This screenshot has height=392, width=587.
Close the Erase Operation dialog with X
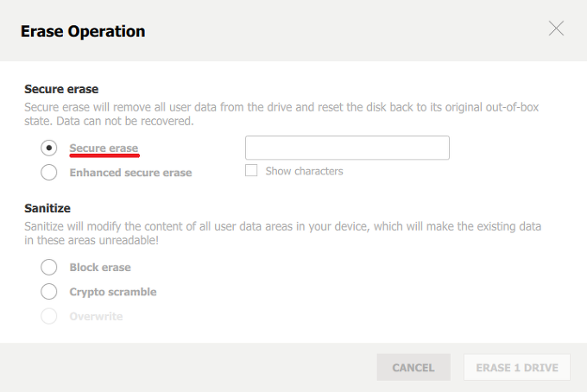tap(556, 28)
